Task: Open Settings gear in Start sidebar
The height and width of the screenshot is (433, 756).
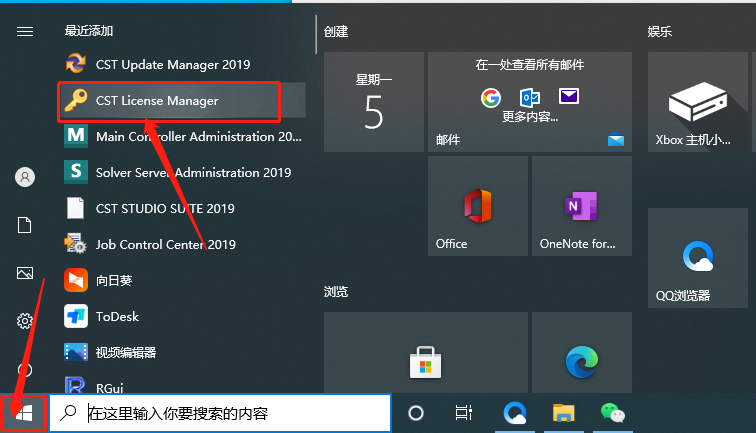Action: (x=25, y=321)
